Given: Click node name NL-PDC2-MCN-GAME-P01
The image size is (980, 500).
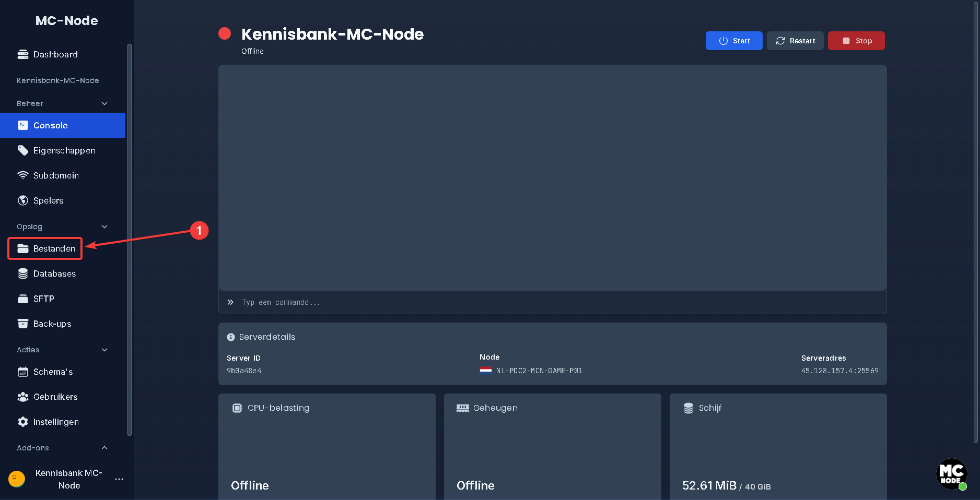Looking at the screenshot, I should point(539,371).
